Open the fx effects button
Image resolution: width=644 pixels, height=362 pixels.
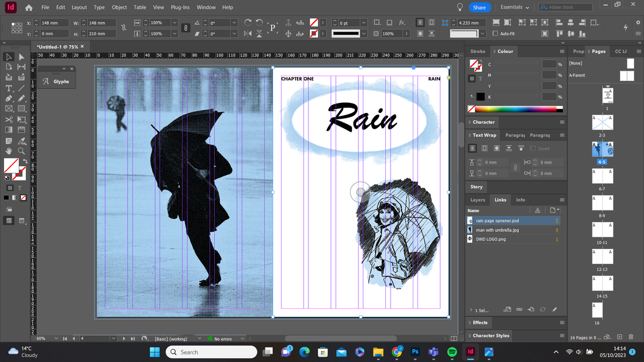402,23
